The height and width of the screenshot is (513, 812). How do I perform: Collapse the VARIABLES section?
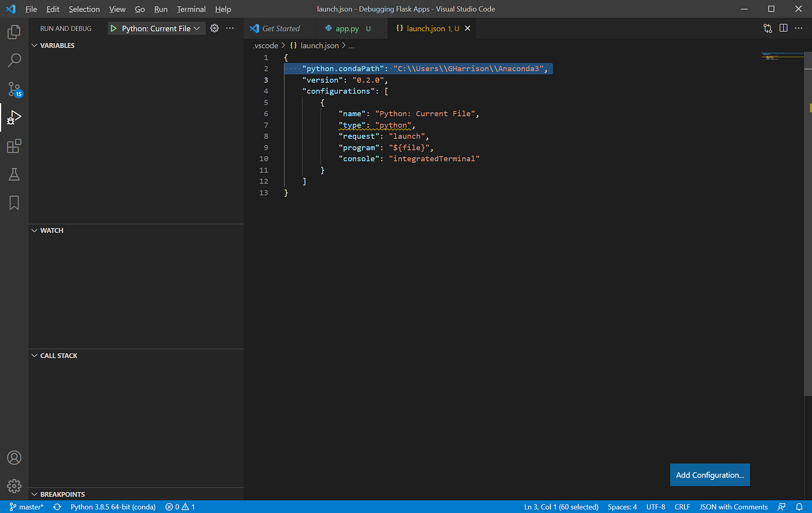coord(35,45)
